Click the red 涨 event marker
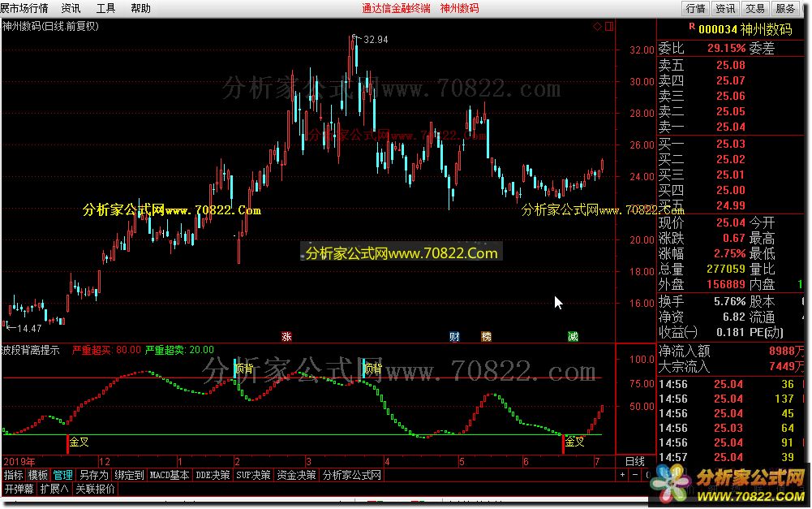This screenshot has width=812, height=509. tap(286, 337)
